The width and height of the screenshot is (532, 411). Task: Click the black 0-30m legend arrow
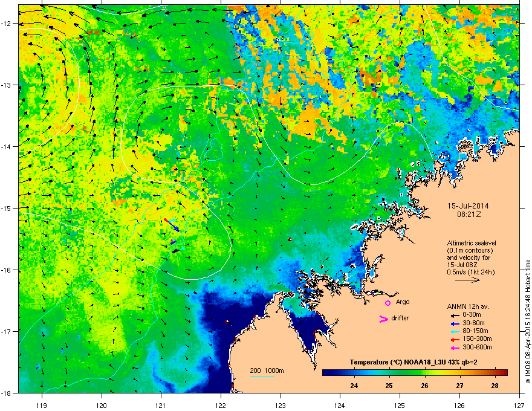point(455,315)
